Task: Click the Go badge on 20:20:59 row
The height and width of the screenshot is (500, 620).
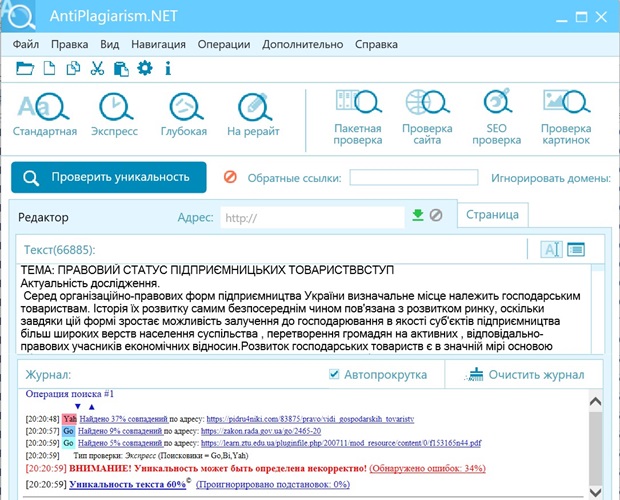Action: click(x=68, y=443)
